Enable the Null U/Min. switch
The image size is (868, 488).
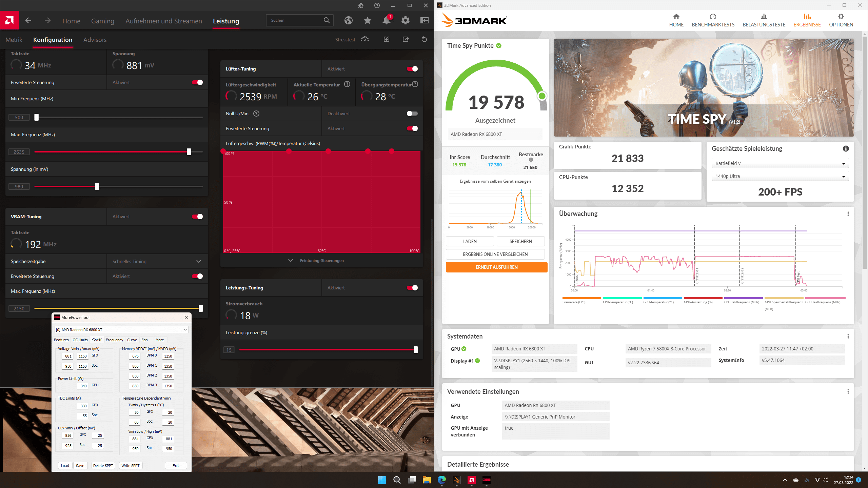pos(412,114)
